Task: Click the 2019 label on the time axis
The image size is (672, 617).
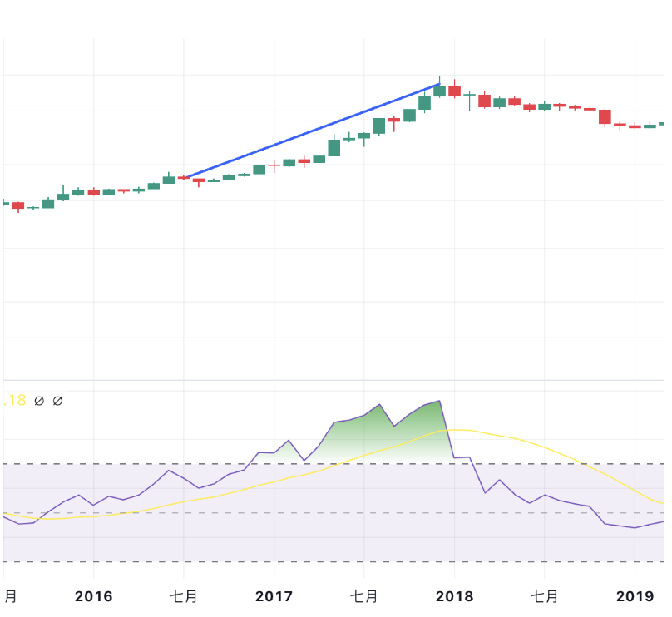Action: click(x=636, y=596)
